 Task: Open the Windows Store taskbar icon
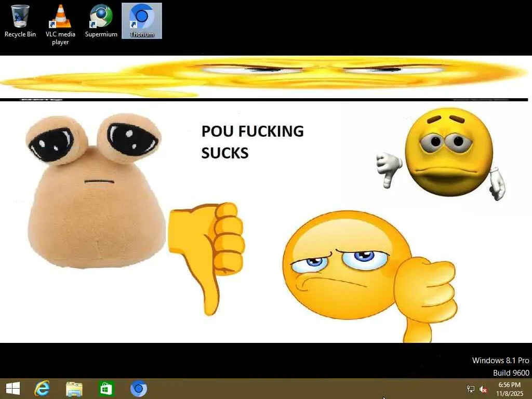(106, 389)
